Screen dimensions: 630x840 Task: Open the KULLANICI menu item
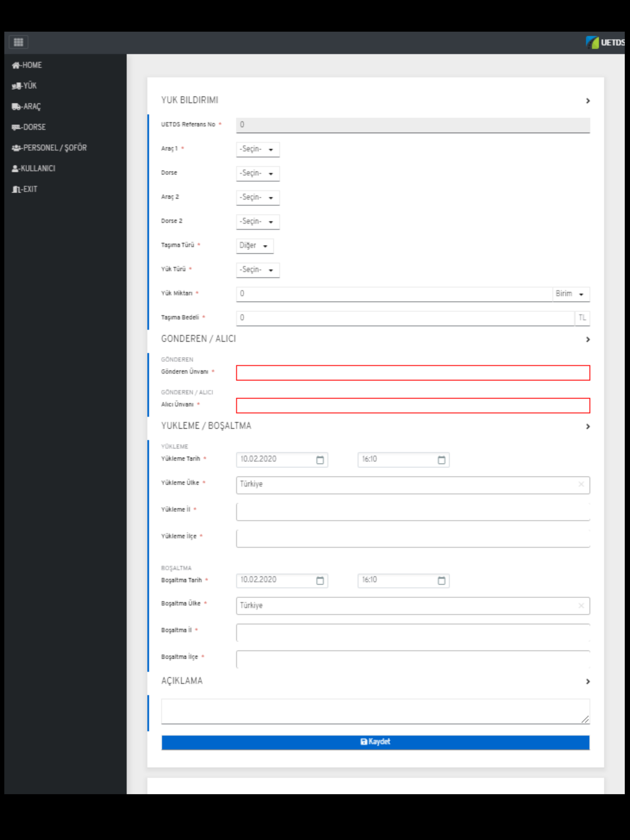pyautogui.click(x=34, y=168)
